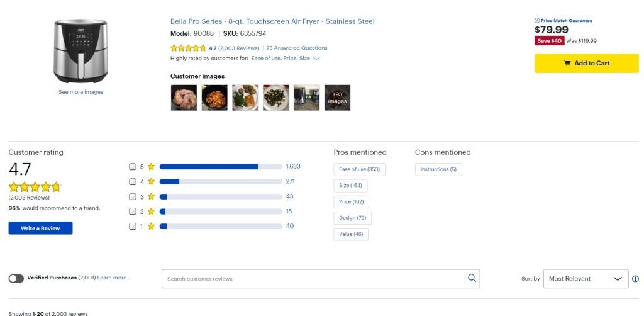Toggle the Verified Purchases switch

16,278
